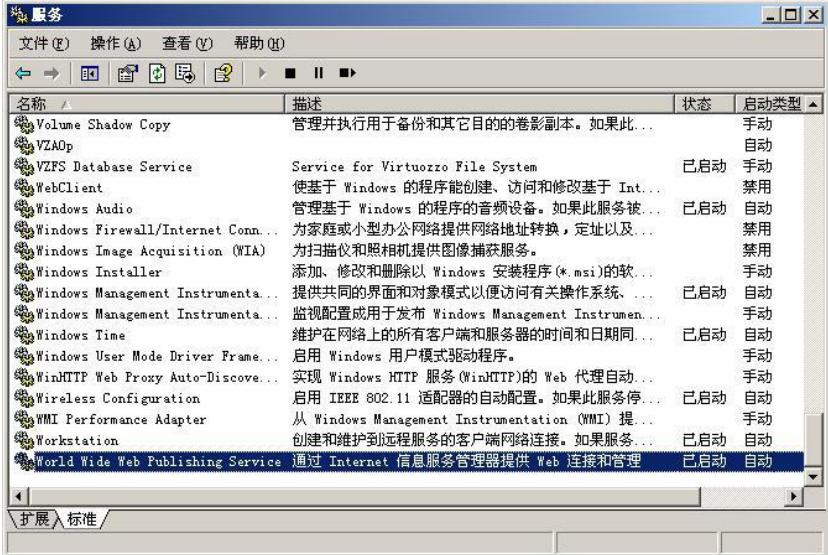Viewport: 828px width, 555px height.
Task: Open the 文件(F) menu
Action: pos(44,43)
